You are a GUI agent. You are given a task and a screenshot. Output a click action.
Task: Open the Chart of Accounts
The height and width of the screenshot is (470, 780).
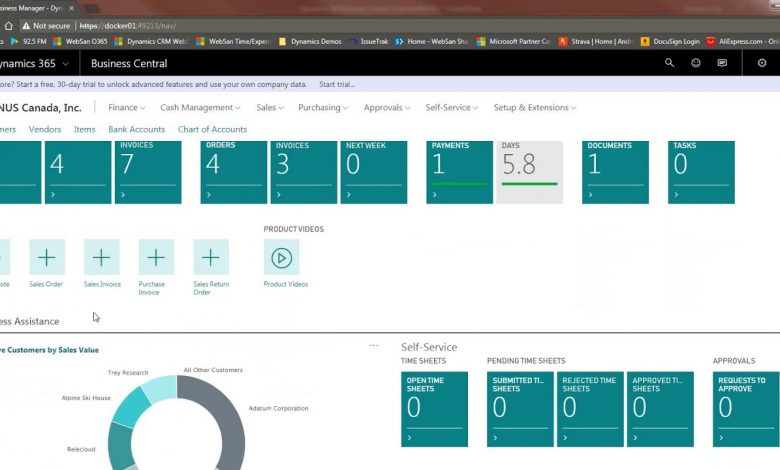[212, 129]
